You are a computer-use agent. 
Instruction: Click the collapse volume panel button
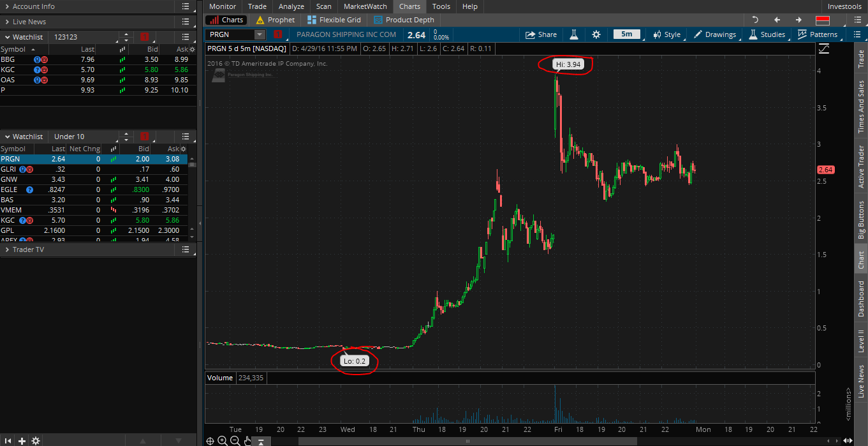(261, 441)
